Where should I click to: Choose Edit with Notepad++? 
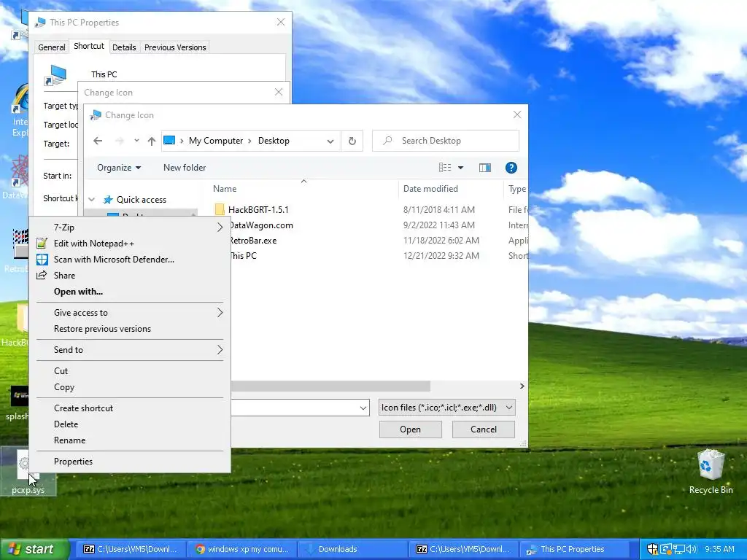coord(130,244)
